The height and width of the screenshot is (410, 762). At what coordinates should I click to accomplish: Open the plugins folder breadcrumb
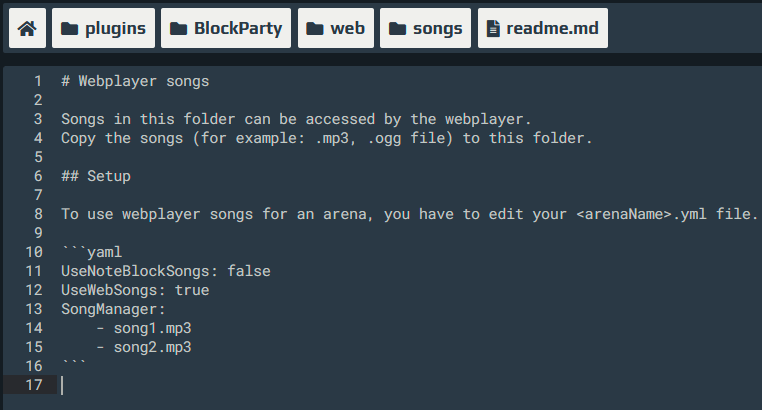(x=104, y=28)
